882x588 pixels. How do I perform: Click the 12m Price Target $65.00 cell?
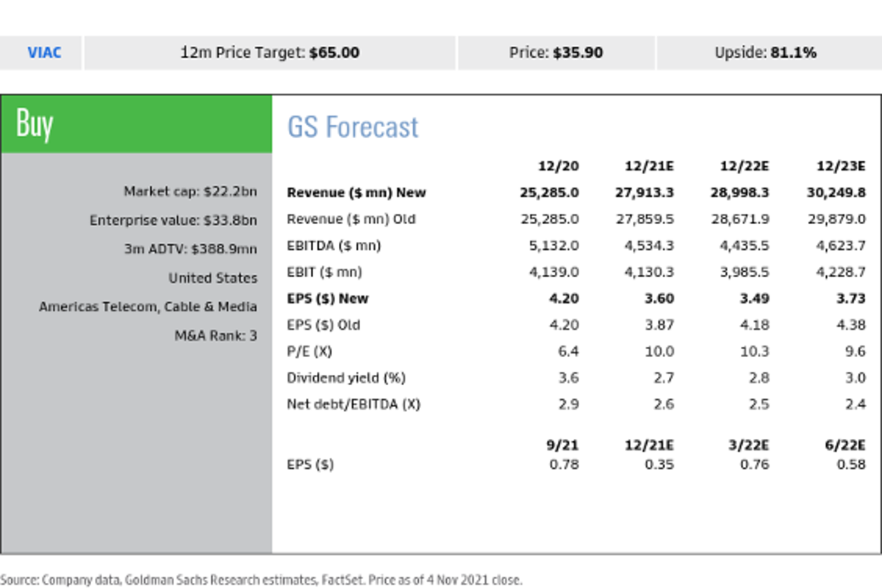270,53
